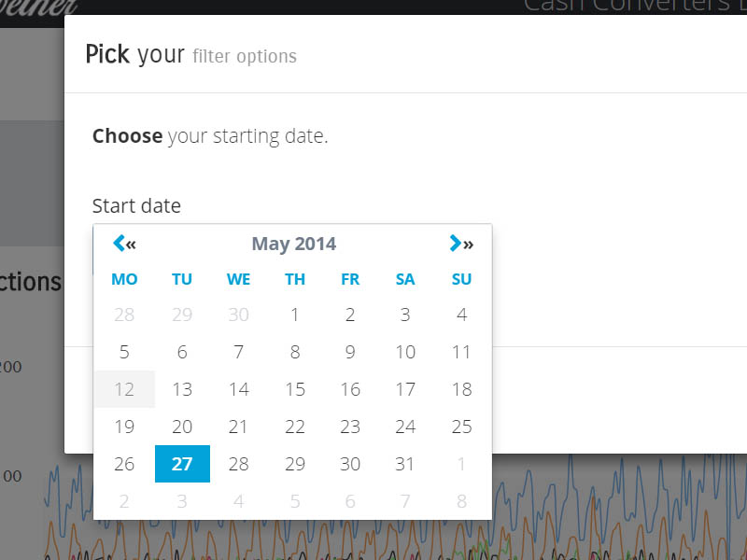
Task: Choose date 31 in the calendar
Action: point(405,464)
